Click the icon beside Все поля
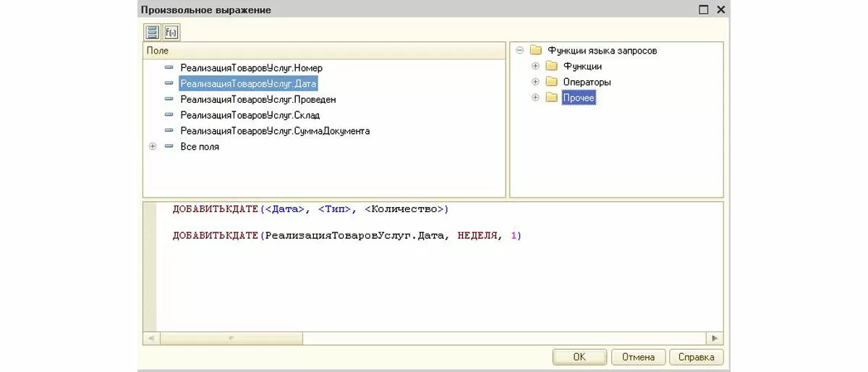This screenshot has height=372, width=868. coord(169,146)
